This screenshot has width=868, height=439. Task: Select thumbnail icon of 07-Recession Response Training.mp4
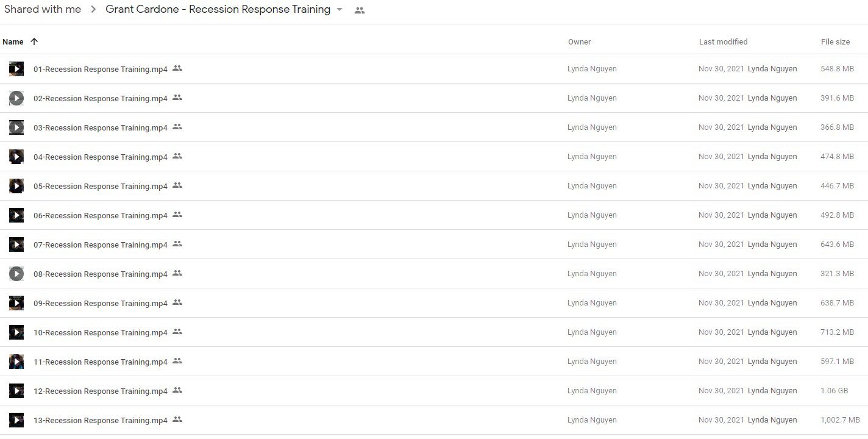(16, 244)
